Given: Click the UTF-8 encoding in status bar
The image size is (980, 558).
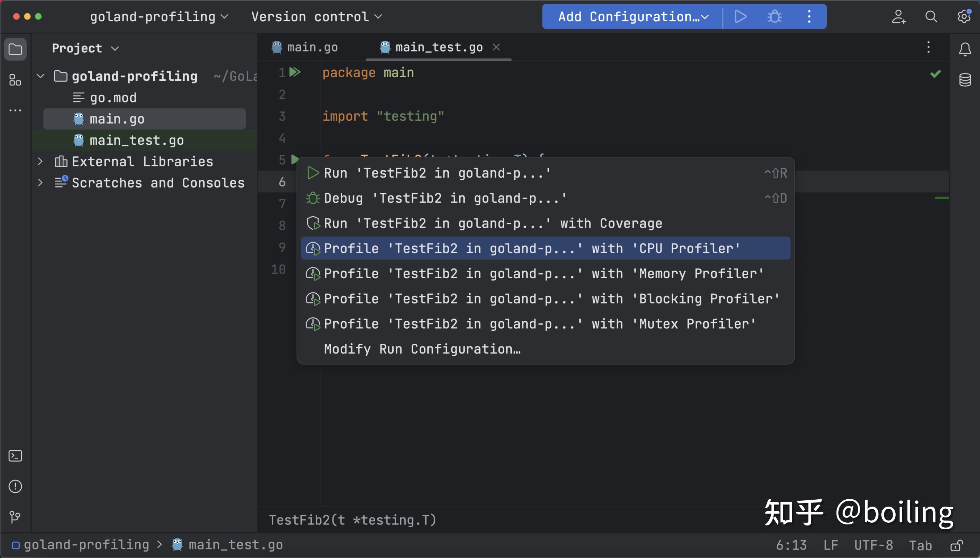Looking at the screenshot, I should 873,545.
